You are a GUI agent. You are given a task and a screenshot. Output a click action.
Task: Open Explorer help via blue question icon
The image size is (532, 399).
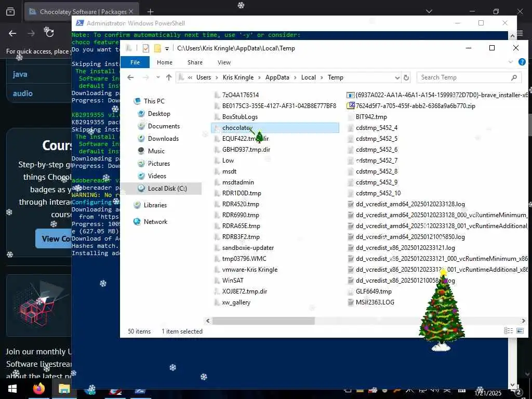tap(522, 62)
